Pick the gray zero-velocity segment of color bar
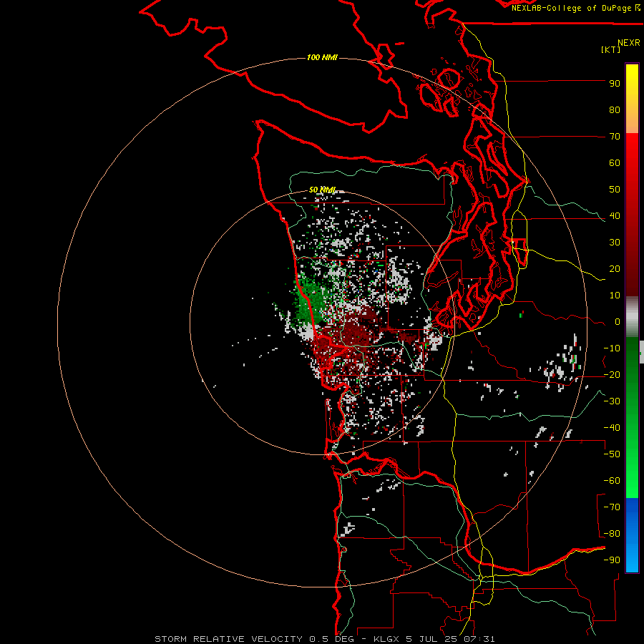 coord(632,317)
